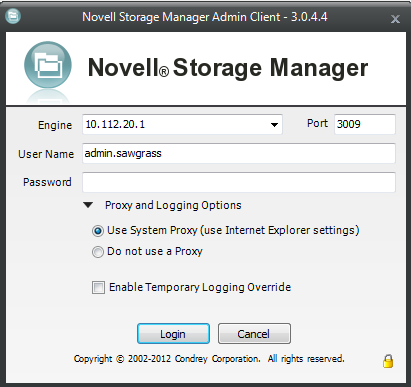Click the title bar application icon
411x387 pixels.
13,16
